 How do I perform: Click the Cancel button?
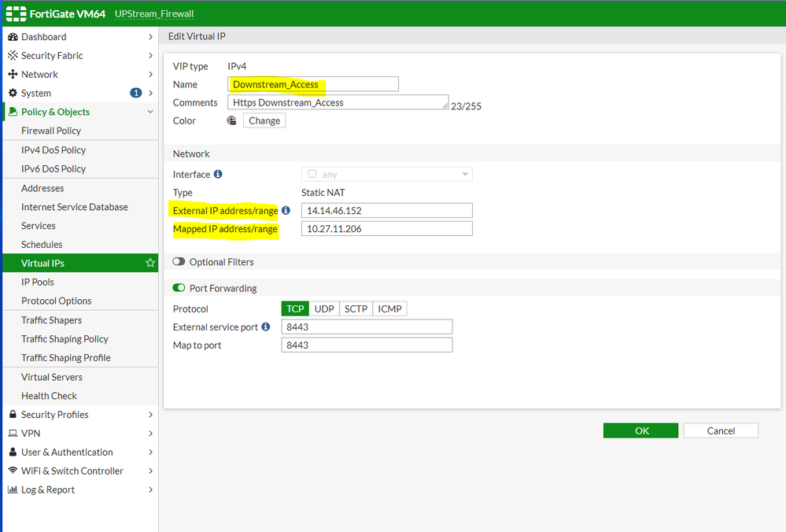point(721,430)
